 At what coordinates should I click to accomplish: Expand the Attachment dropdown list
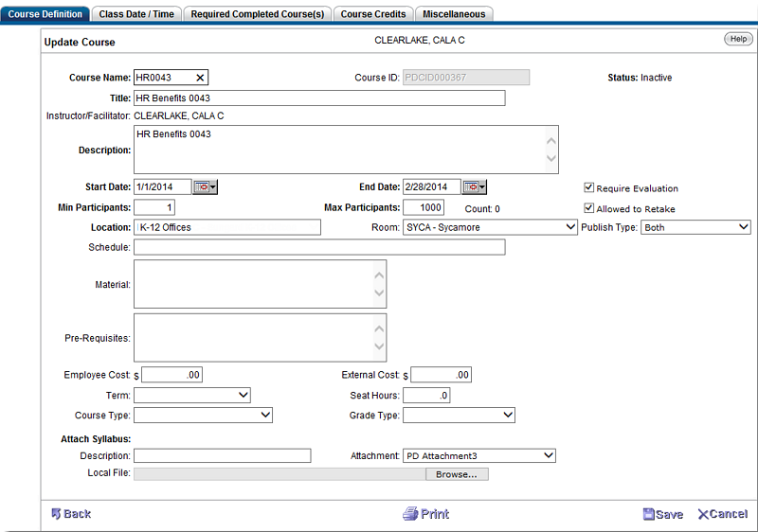pos(478,455)
